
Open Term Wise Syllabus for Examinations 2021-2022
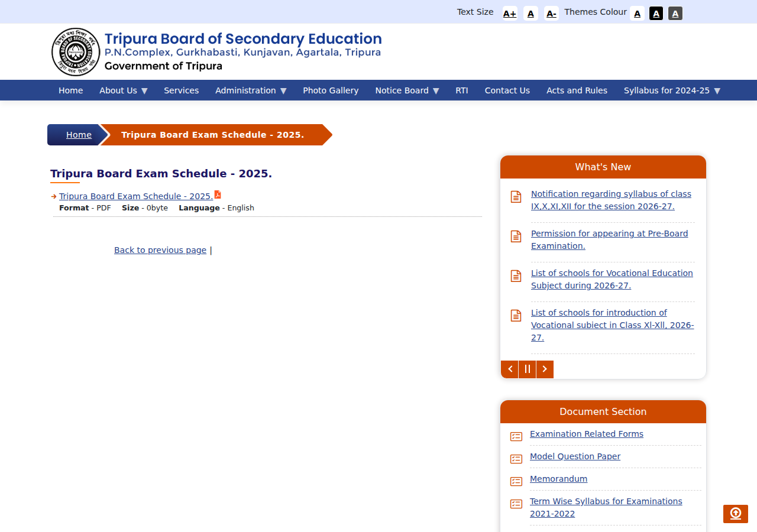point(606,508)
